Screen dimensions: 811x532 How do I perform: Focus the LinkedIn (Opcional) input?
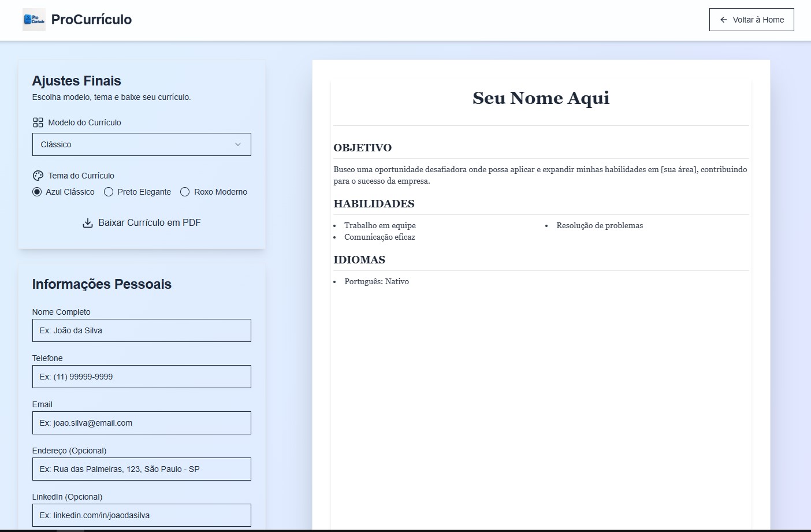pos(141,515)
